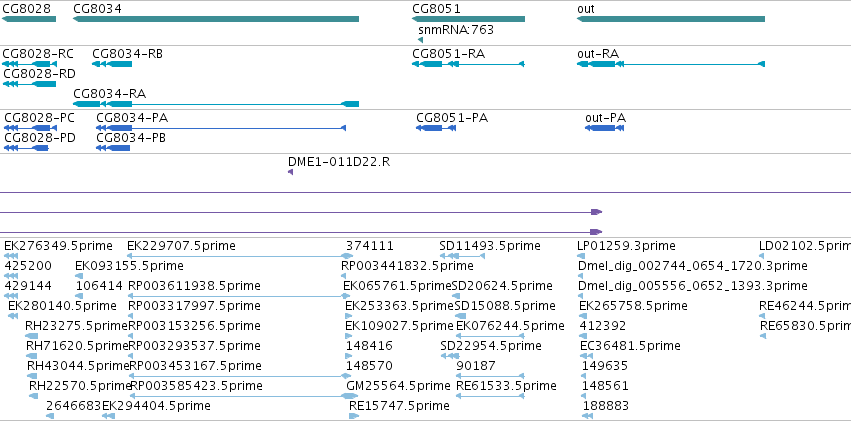Click the SD11493.5prime EST feature
This screenshot has width=851, height=421.
coord(462,256)
